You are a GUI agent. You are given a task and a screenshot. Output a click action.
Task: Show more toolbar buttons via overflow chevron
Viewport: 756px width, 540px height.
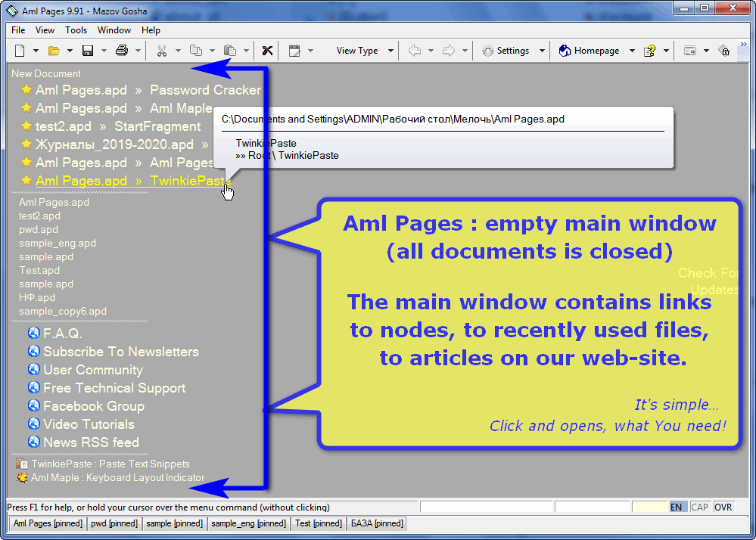(x=744, y=45)
